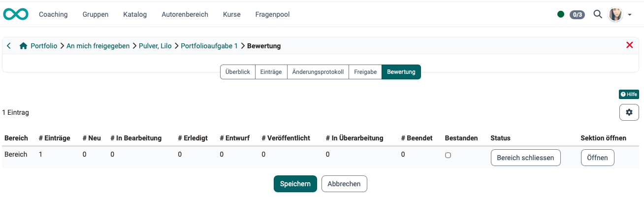Go back using the breadcrumb chevron

tap(9, 46)
